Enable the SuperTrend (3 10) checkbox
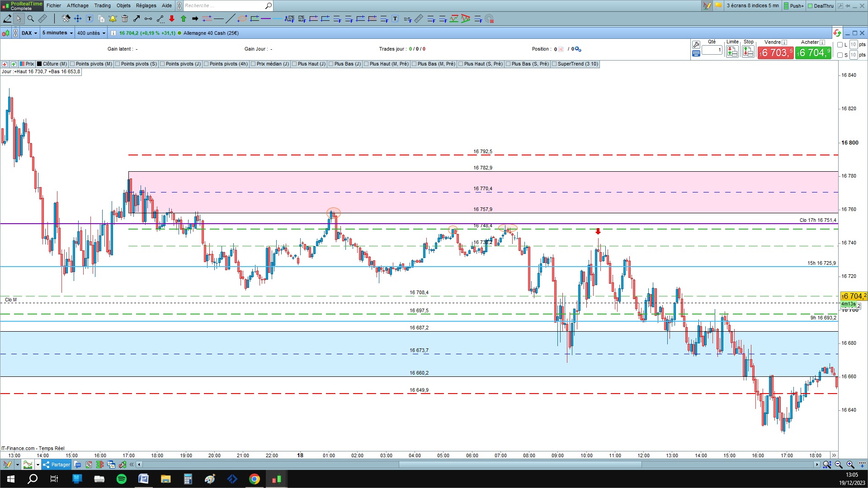Viewport: 868px width, 488px height. tap(554, 64)
